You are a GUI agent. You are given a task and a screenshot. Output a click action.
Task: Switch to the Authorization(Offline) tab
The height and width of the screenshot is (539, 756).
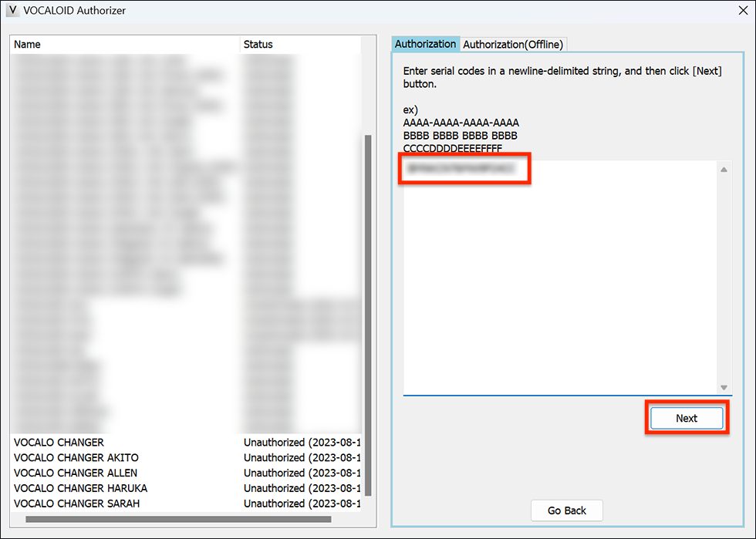[x=513, y=44]
